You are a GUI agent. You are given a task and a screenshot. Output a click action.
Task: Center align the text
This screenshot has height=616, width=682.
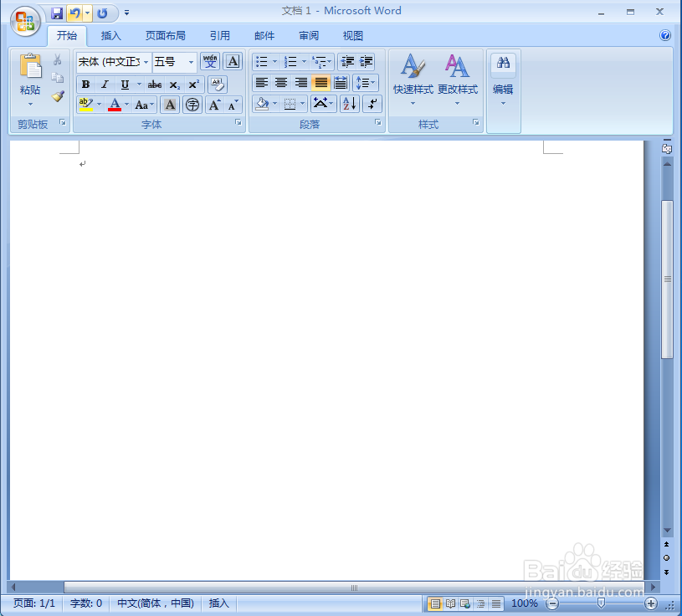[281, 83]
